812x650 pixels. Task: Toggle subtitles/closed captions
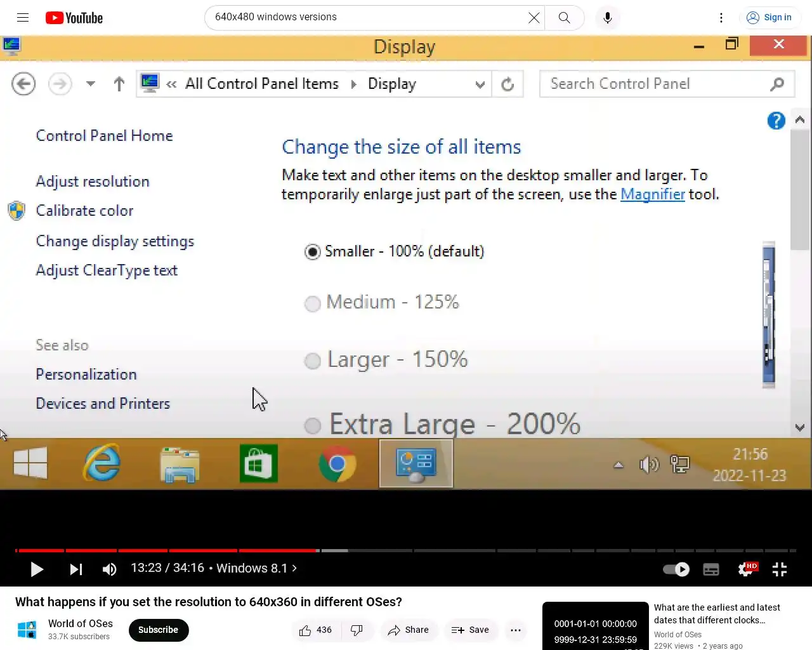[711, 569]
